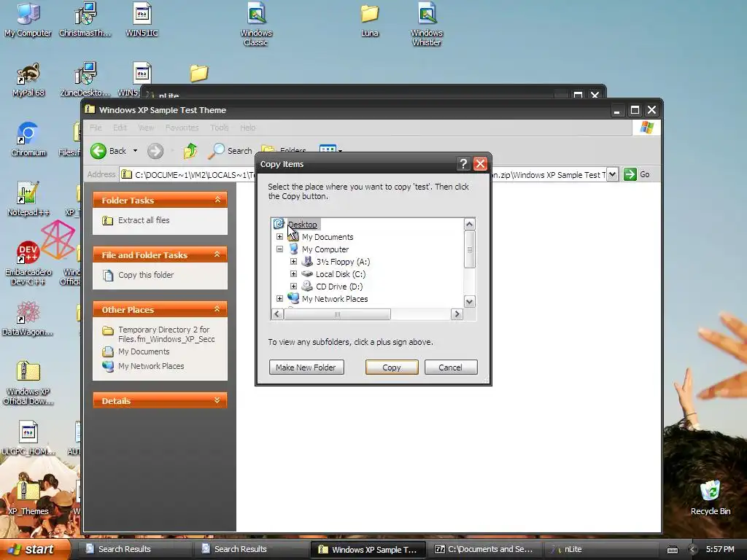Click scroll down arrow of folder tree
The image size is (747, 560).
click(x=469, y=301)
